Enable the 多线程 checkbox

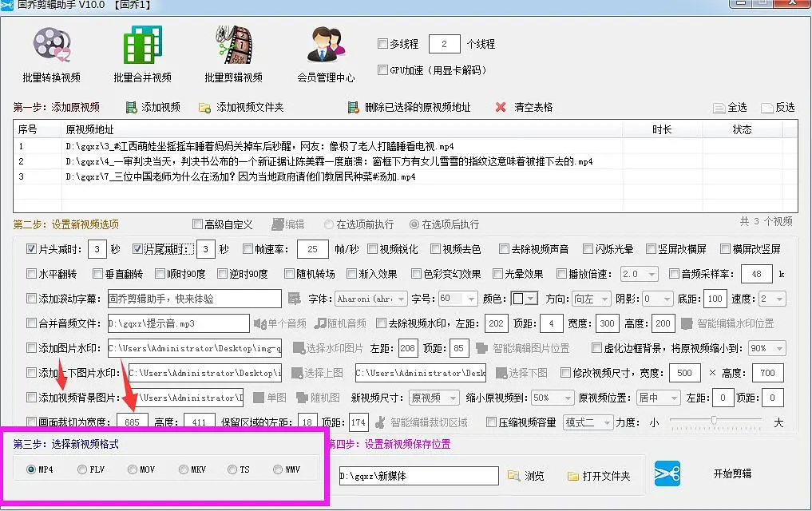pyautogui.click(x=382, y=43)
